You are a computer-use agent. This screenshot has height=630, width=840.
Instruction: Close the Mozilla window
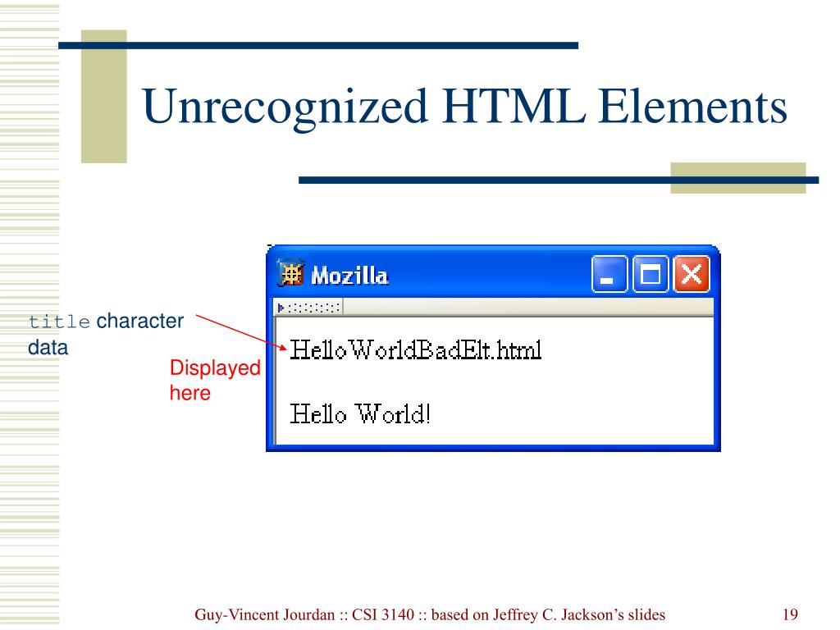[691, 274]
